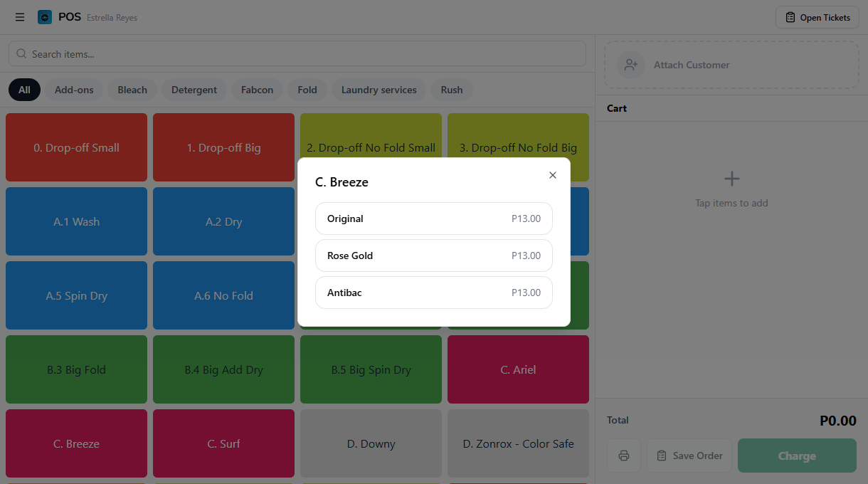The height and width of the screenshot is (484, 868).
Task: Add A.6 No Fold item
Action: pos(223,295)
